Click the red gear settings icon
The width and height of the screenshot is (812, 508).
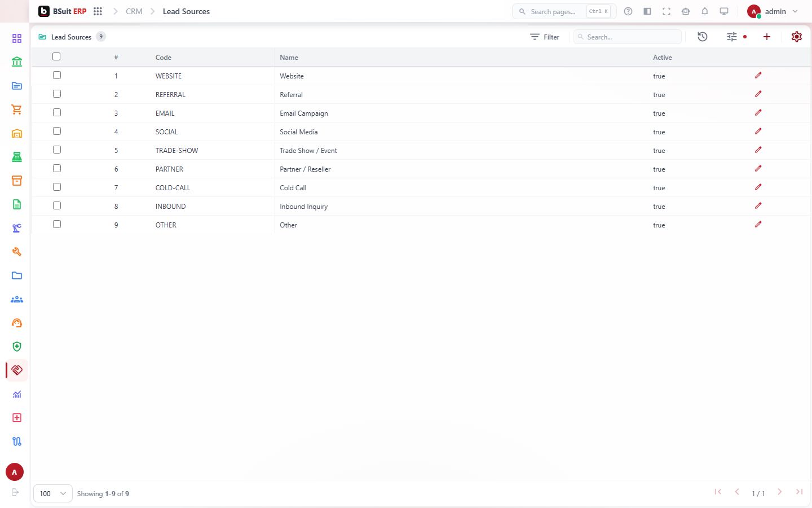pos(796,37)
